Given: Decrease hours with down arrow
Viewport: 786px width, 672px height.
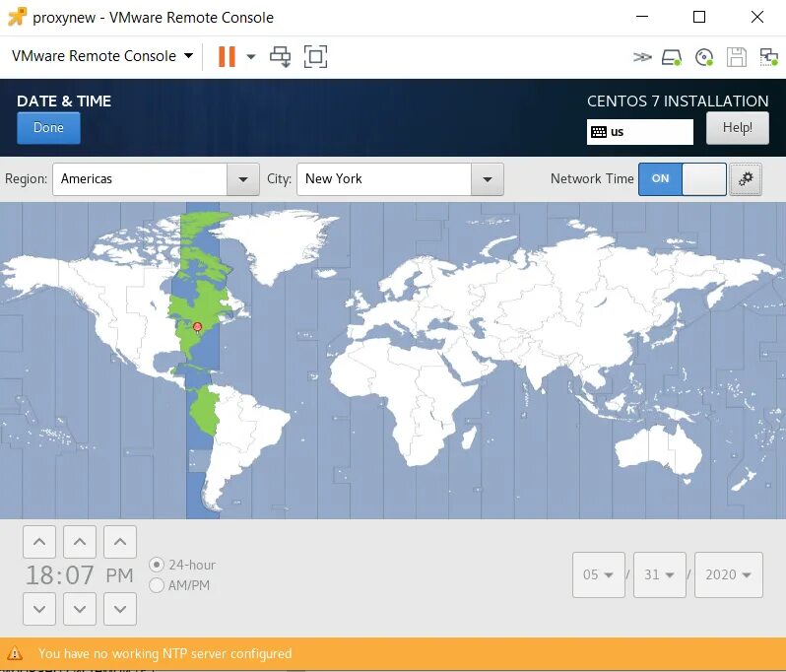Looking at the screenshot, I should 39,609.
